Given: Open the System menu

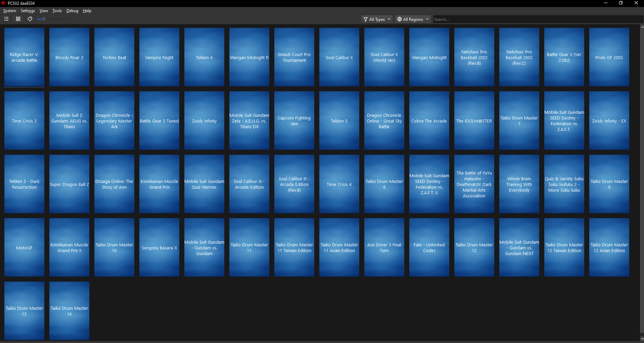Looking at the screenshot, I should (10, 11).
